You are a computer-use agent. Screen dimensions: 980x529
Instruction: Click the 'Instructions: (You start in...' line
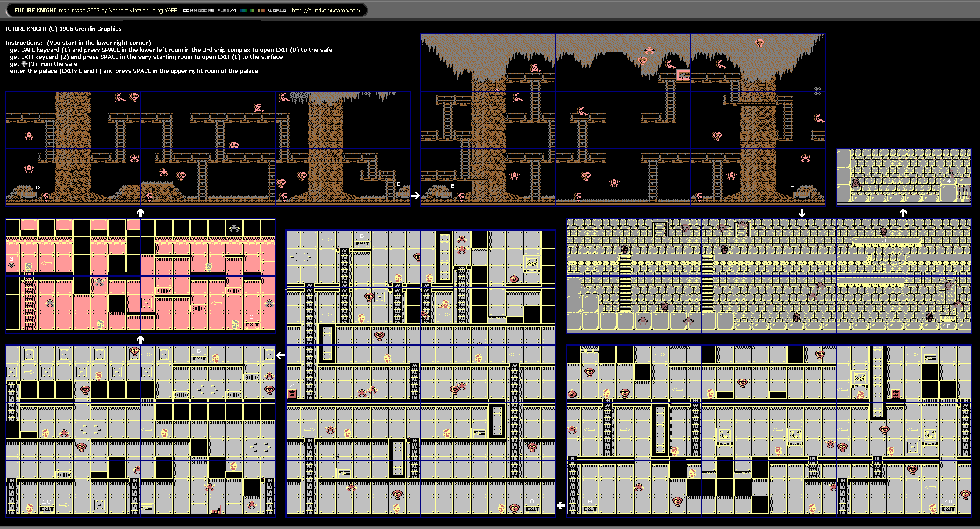coord(78,43)
